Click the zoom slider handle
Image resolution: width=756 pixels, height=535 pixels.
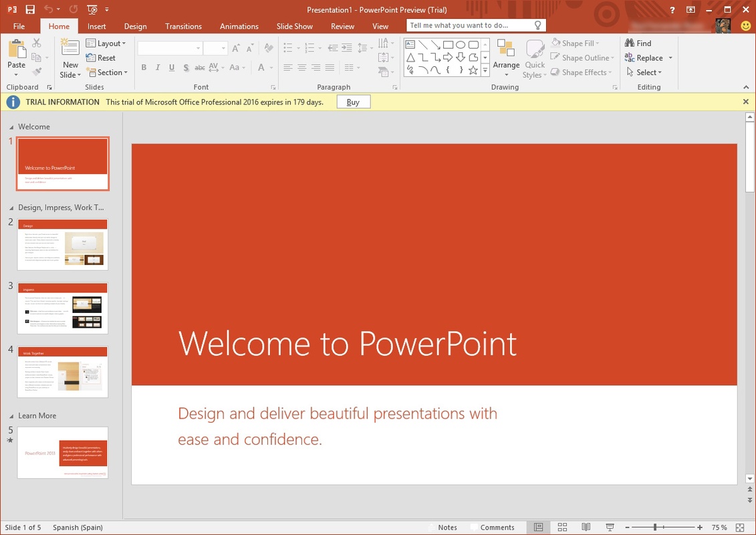click(x=655, y=528)
